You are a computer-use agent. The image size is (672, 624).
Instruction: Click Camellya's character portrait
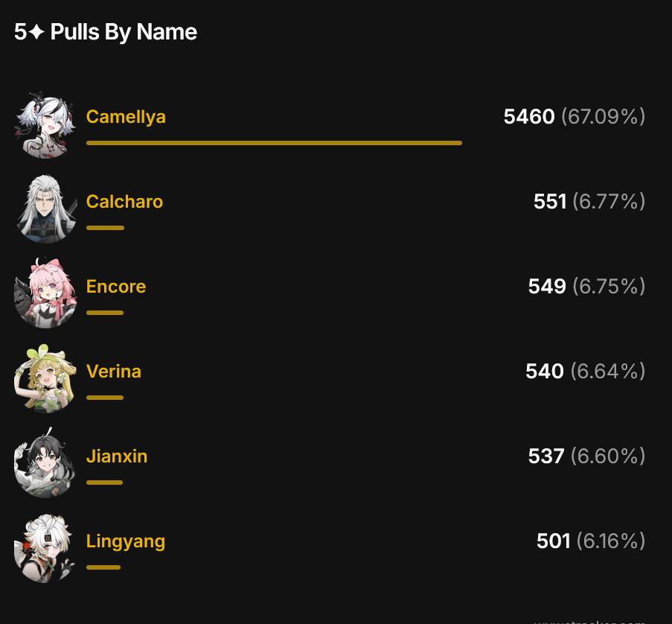[x=45, y=125]
